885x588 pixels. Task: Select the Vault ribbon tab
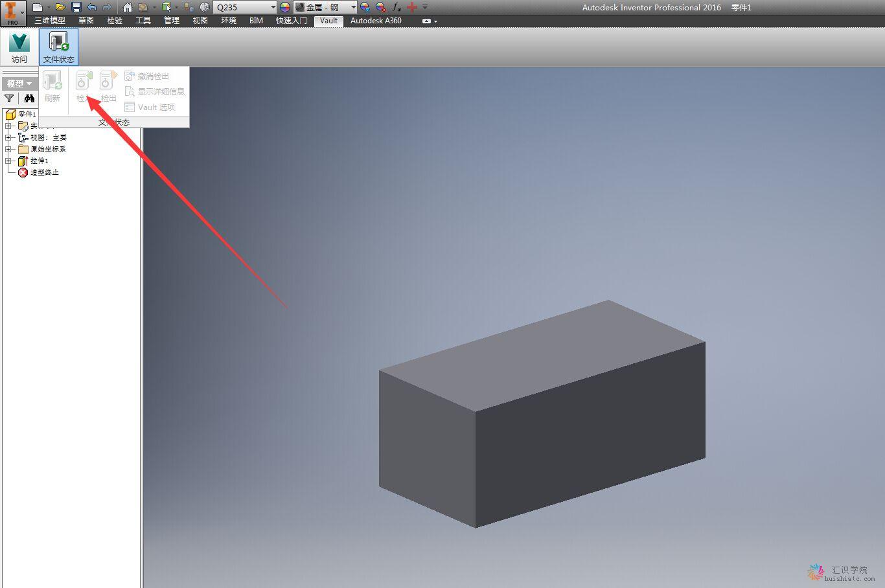click(x=328, y=21)
